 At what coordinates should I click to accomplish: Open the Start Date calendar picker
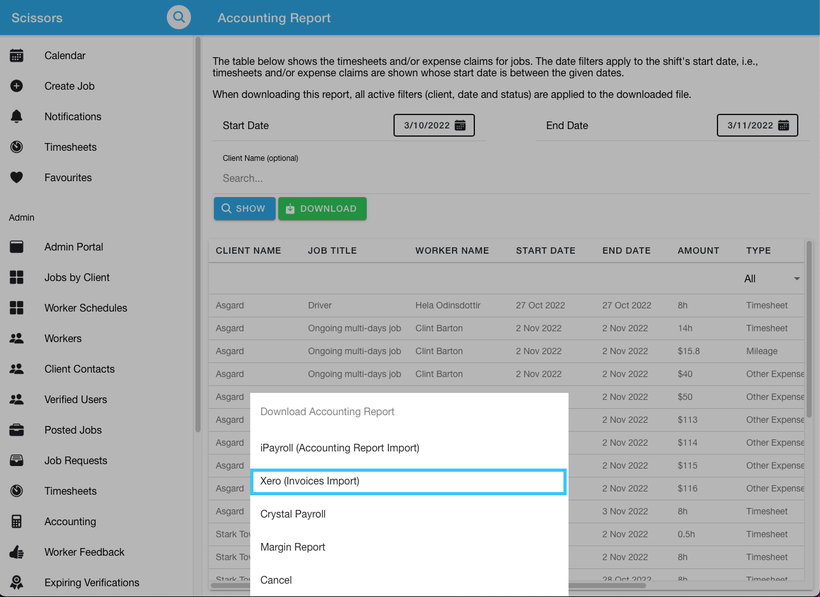coord(460,125)
